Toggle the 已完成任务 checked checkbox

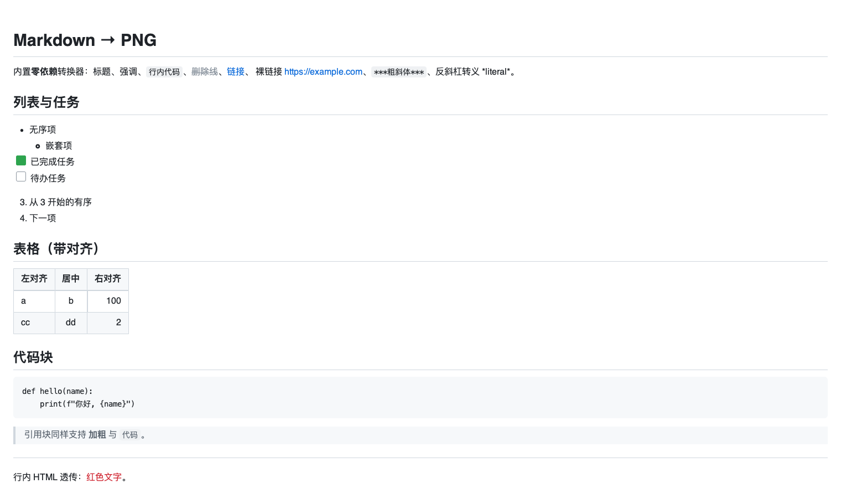click(x=21, y=160)
